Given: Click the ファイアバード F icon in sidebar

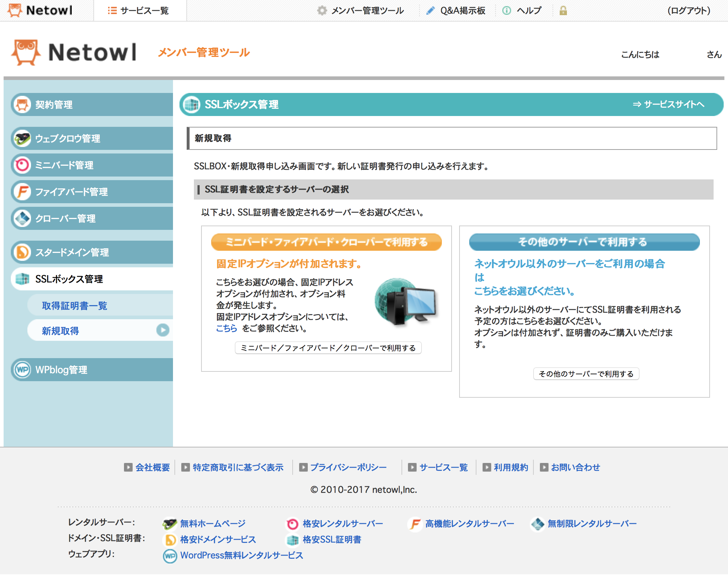Looking at the screenshot, I should tap(22, 192).
